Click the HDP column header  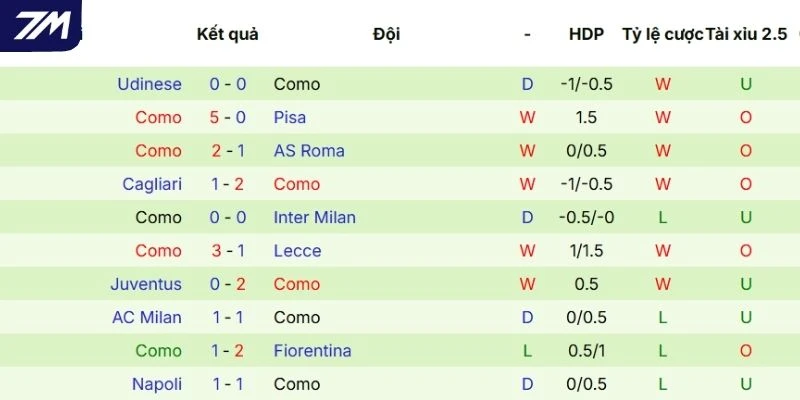586,34
